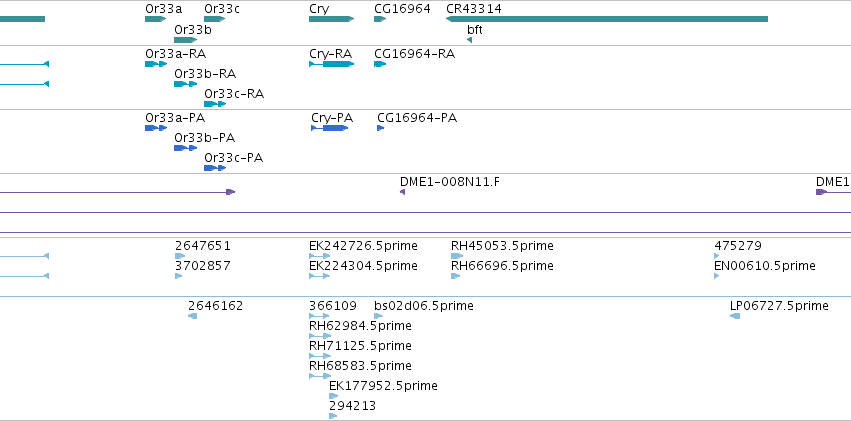Select the EK242726.5prime EST feature

click(320, 256)
